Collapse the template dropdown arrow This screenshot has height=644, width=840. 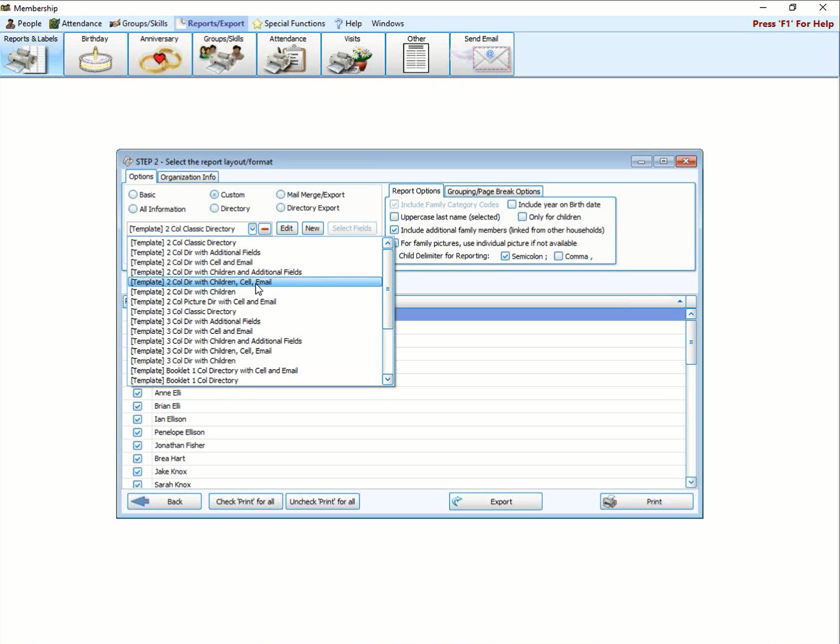pyautogui.click(x=252, y=229)
